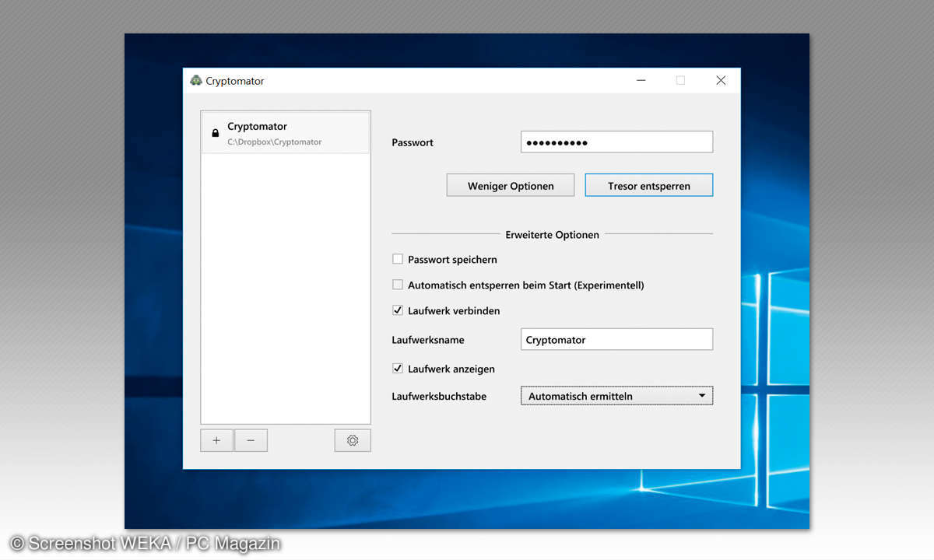Click the C:\Dropbox\Cryptomator path text
This screenshot has width=934, height=560.
pos(275,142)
